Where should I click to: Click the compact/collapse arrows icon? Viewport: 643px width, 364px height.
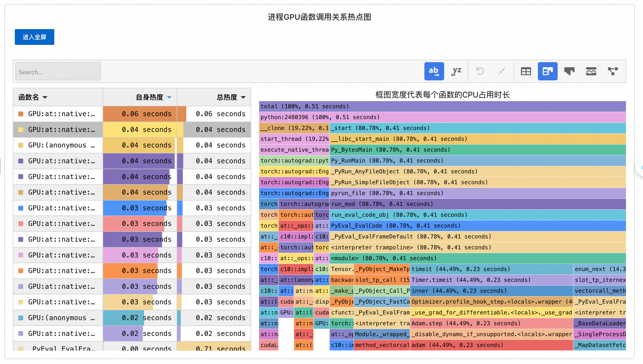click(502, 71)
